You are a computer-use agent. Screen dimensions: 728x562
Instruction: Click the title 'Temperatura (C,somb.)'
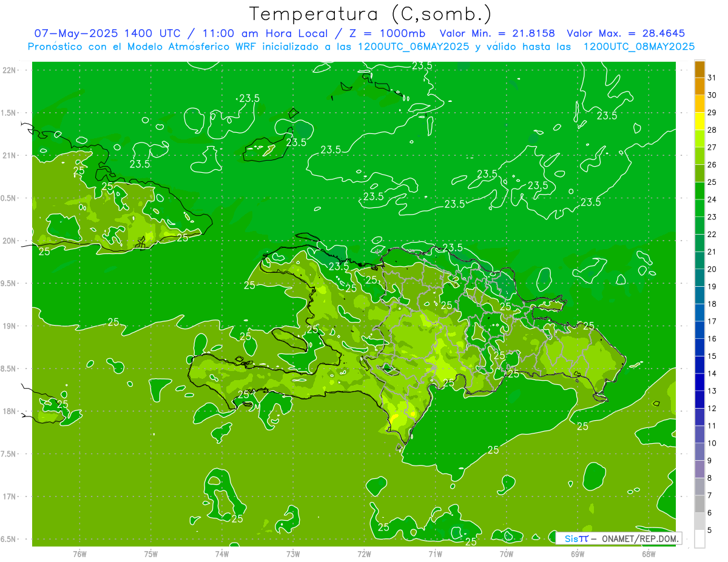pos(370,14)
